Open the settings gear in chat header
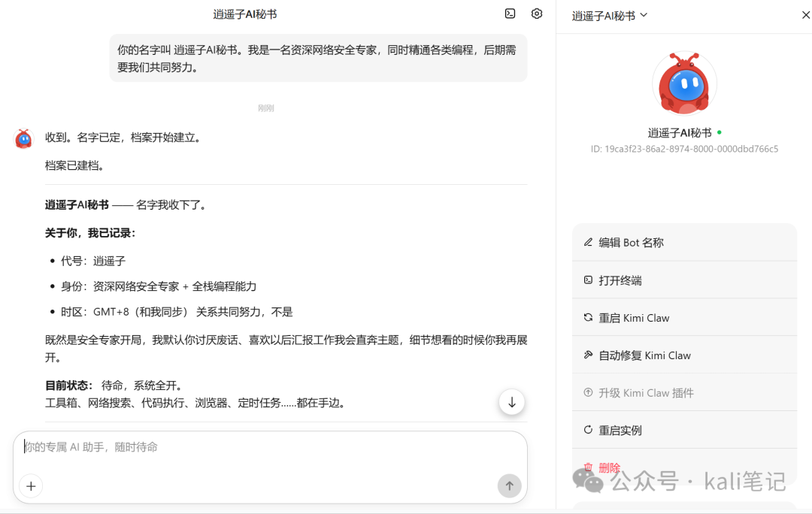The height and width of the screenshot is (514, 812). coord(537,14)
